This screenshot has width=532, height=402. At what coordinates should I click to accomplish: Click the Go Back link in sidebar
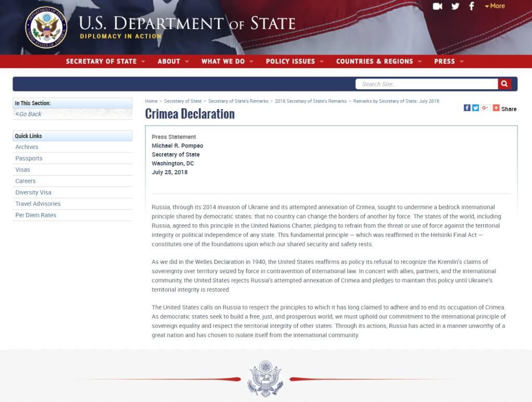pyautogui.click(x=29, y=114)
